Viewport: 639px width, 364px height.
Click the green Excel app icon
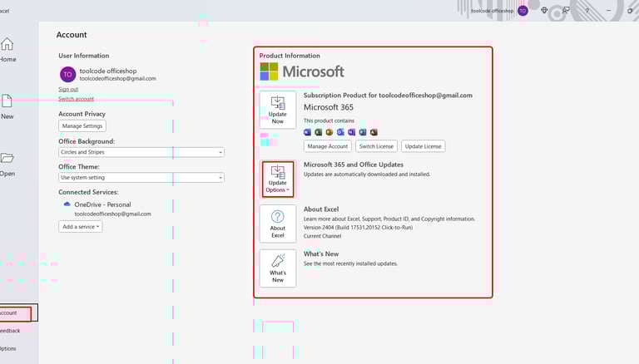(x=319, y=132)
